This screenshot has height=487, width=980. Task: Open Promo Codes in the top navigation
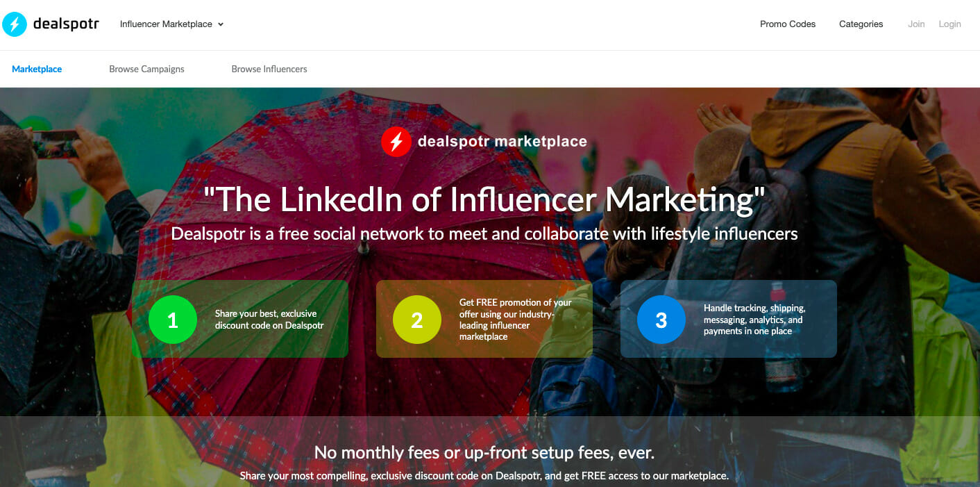[788, 24]
